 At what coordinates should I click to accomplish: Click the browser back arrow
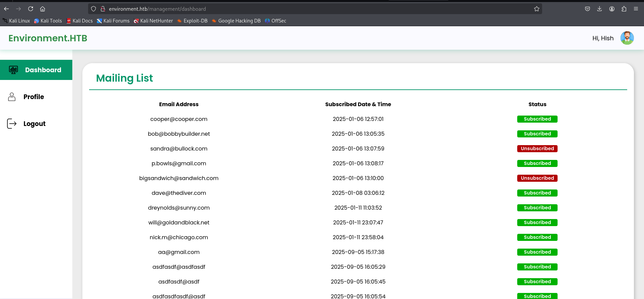(x=6, y=9)
